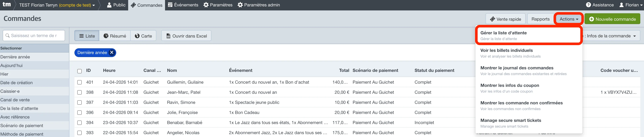Viewport: 644px width, 137px height.
Task: Remove the Dernière année filter with X
Action: tap(112, 53)
